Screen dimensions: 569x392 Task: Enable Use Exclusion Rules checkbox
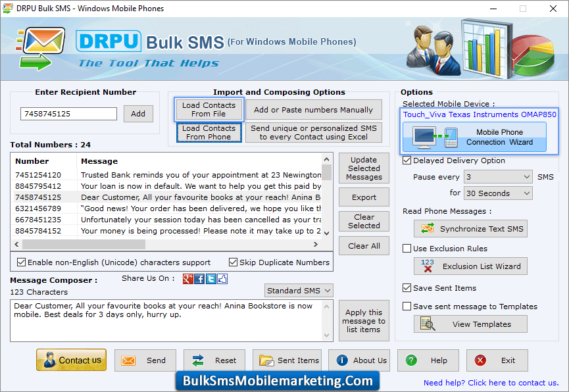[x=407, y=248]
